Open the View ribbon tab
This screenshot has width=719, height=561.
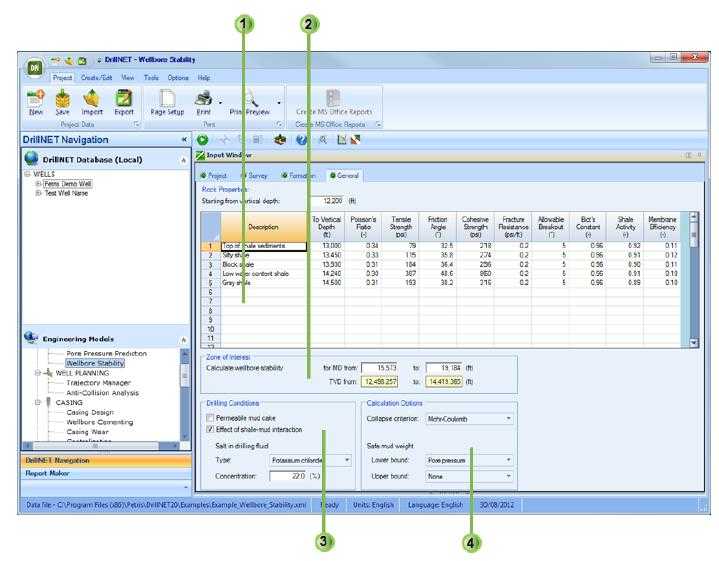(128, 78)
